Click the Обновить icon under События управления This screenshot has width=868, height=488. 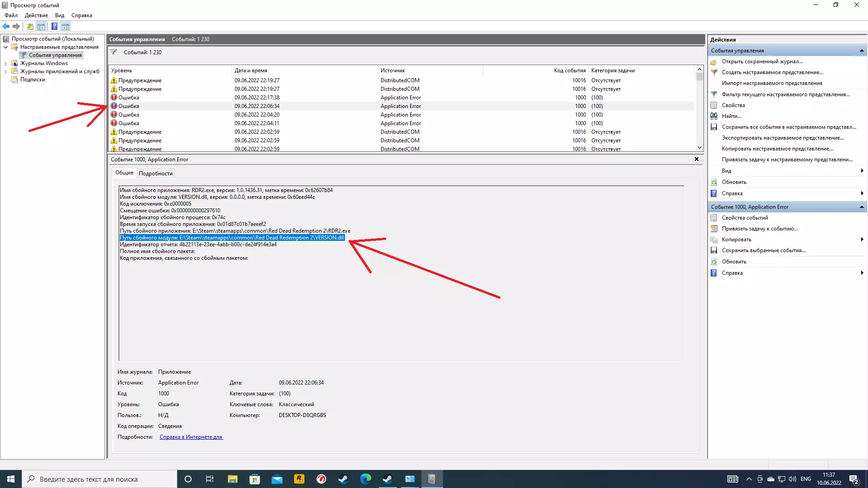click(x=714, y=182)
